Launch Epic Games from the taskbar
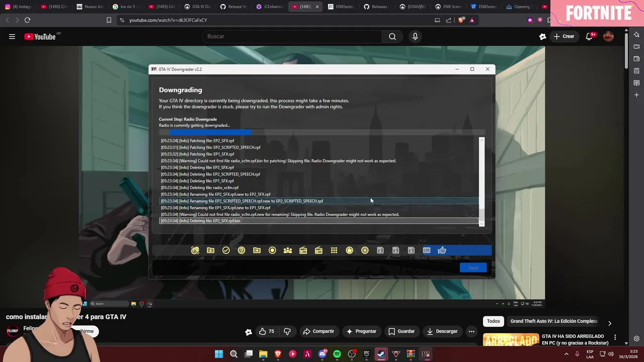This screenshot has width=644, height=362. tap(367, 354)
